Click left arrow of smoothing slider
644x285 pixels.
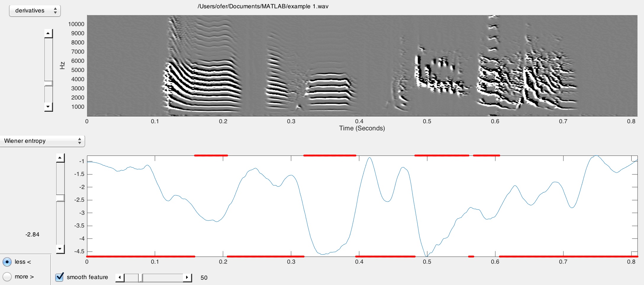pos(120,278)
